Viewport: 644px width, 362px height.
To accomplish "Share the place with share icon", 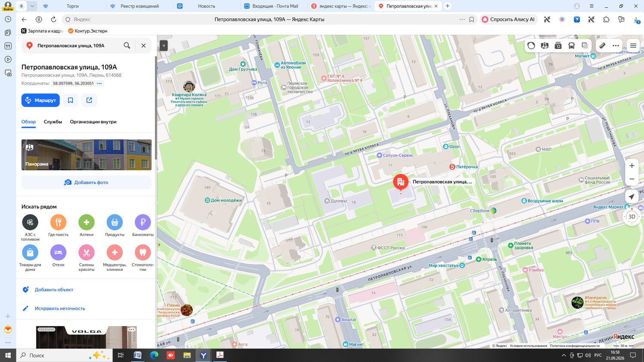I will [89, 100].
